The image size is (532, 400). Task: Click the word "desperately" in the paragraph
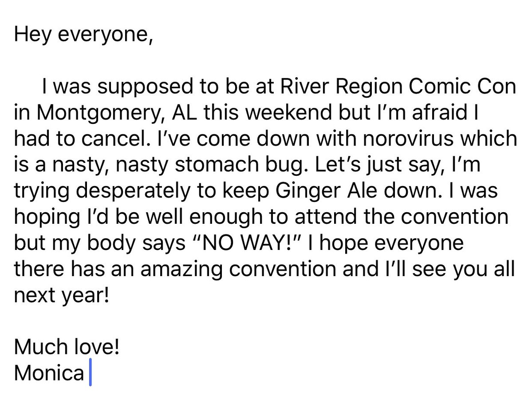134,191
